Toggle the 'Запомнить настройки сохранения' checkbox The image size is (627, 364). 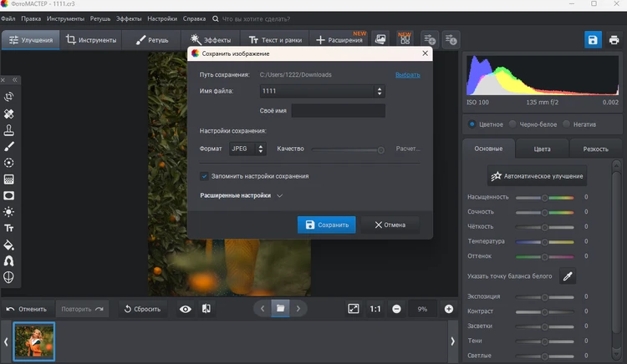tap(205, 176)
